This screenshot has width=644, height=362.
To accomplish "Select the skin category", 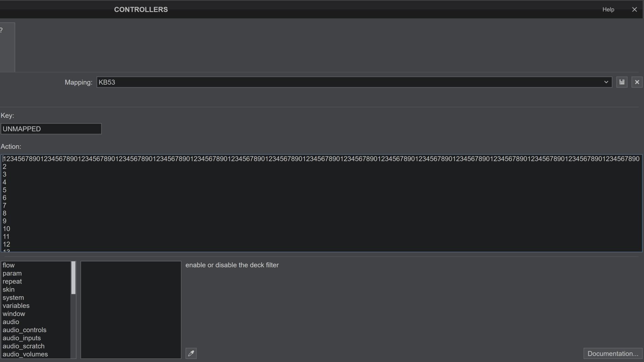I will 9,290.
